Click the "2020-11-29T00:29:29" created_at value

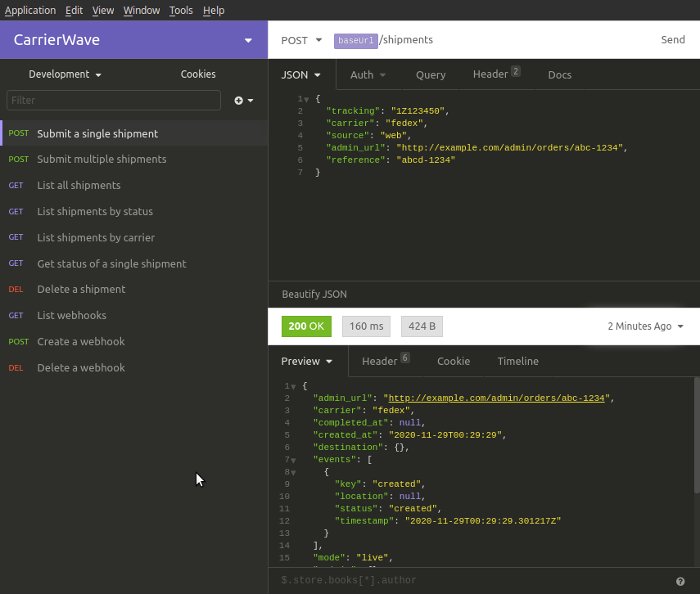[x=445, y=435]
